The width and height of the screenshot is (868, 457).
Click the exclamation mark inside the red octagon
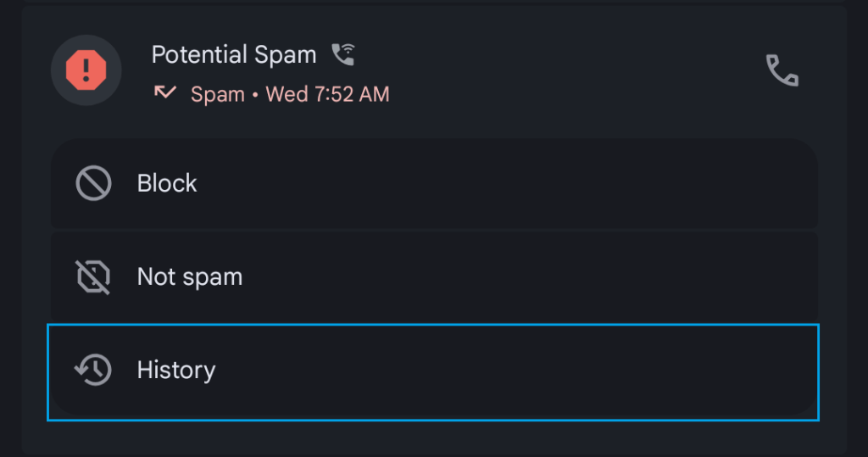pos(86,69)
